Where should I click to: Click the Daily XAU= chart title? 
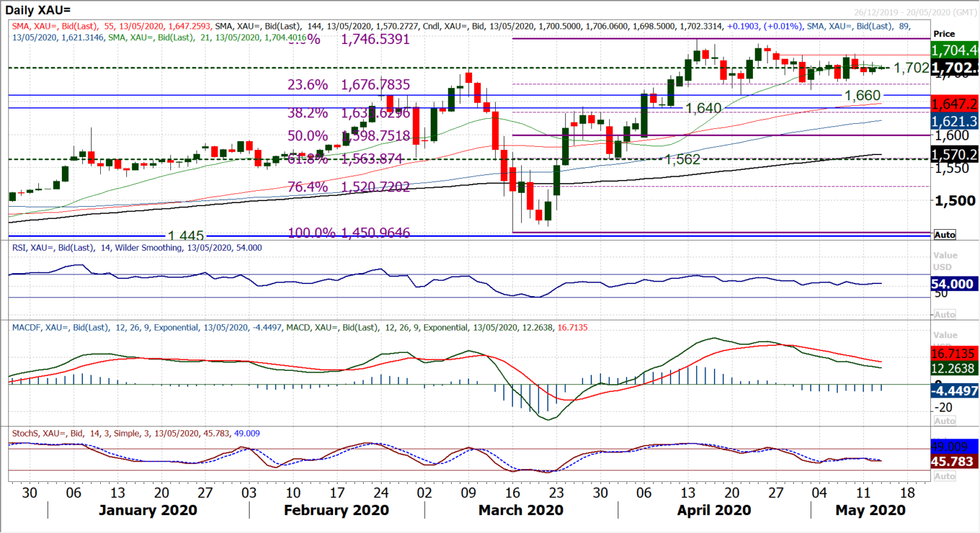[38, 10]
